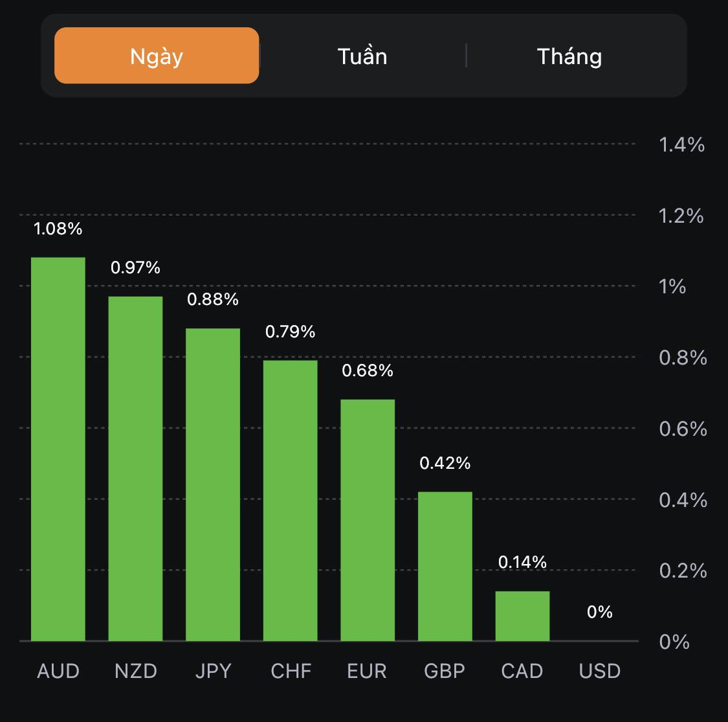Tap the AUD currency label
Screen dimensions: 728x722
pyautogui.click(x=58, y=671)
